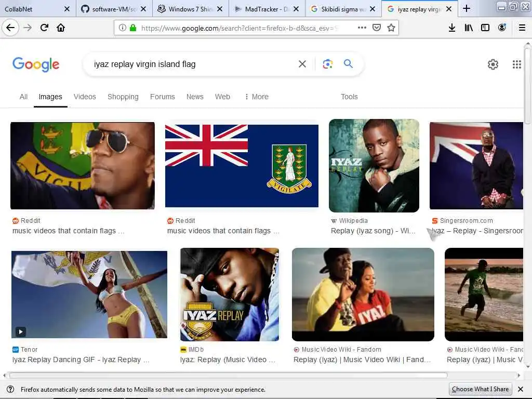Focus the Google search input field
The height and width of the screenshot is (399, 532).
click(x=193, y=64)
